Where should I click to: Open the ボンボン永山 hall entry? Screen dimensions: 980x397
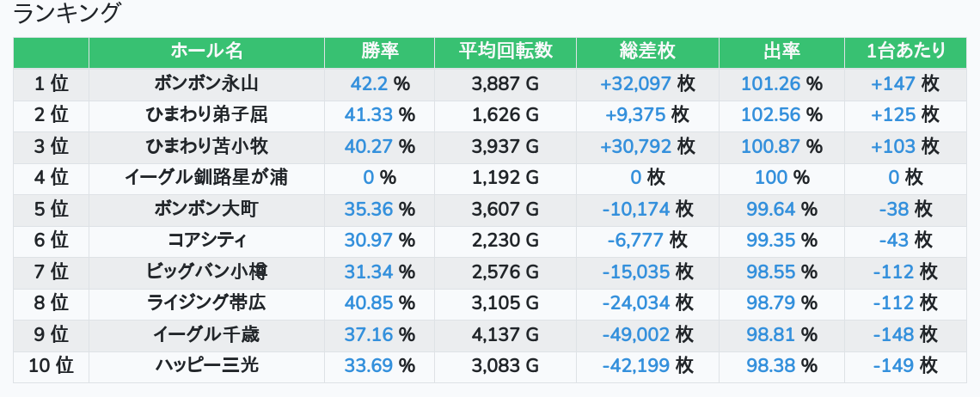tap(206, 83)
